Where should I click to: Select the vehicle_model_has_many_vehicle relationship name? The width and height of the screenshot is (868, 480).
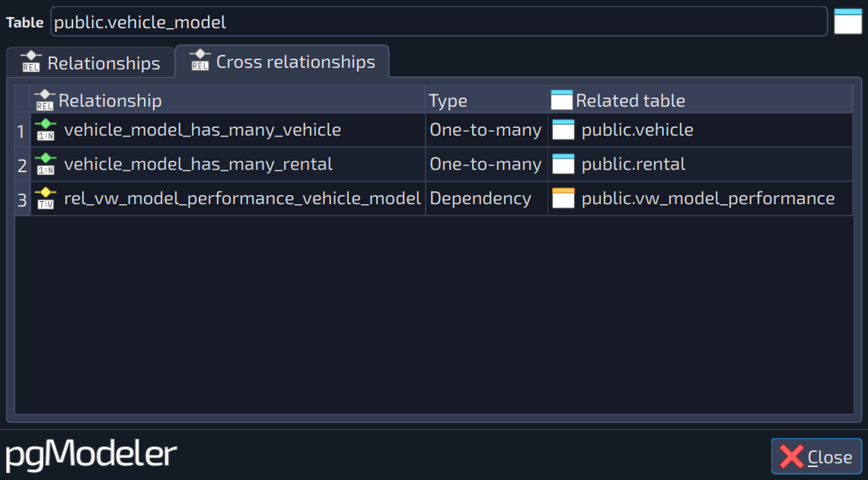(x=203, y=130)
